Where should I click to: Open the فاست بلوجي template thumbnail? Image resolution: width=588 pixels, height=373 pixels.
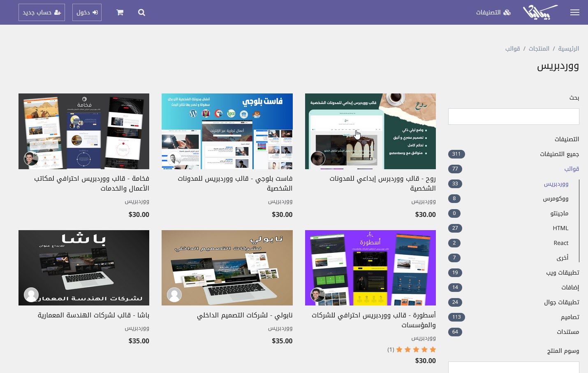pyautogui.click(x=227, y=131)
